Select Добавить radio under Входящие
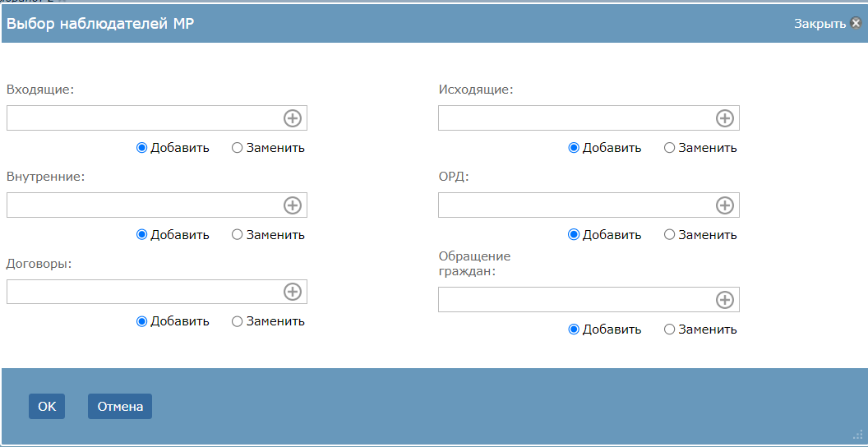Screen dimensions: 868x447 pos(141,148)
